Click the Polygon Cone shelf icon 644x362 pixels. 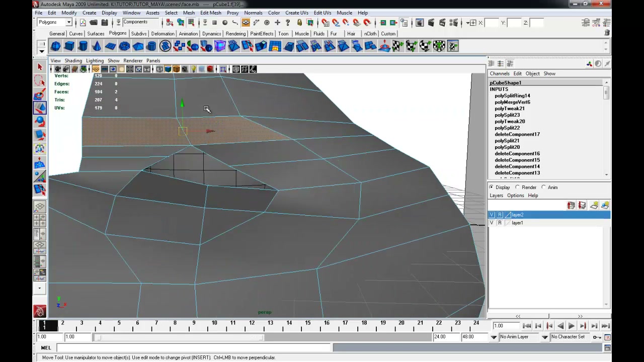click(97, 46)
